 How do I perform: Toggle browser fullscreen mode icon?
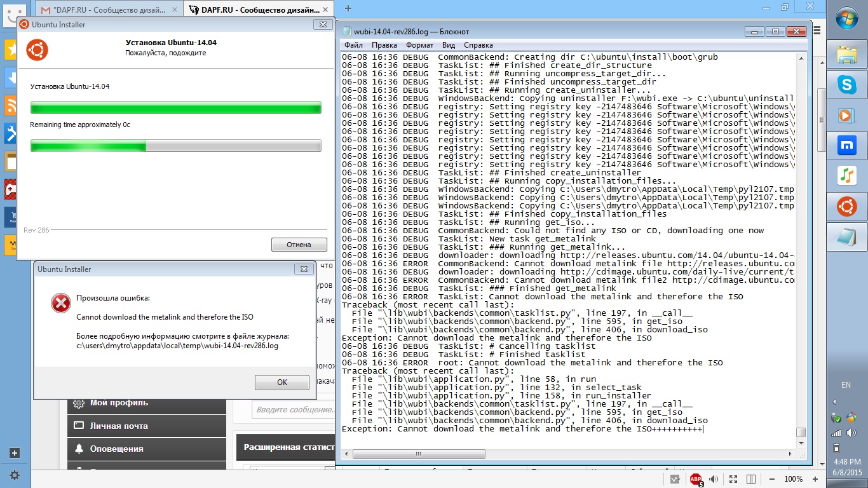pos(733,479)
